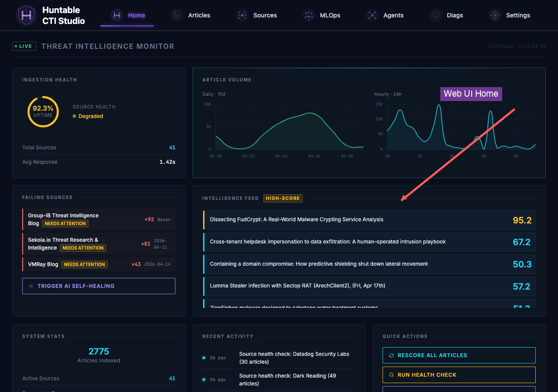Open the Articles tab
558x392 pixels.
191,15
